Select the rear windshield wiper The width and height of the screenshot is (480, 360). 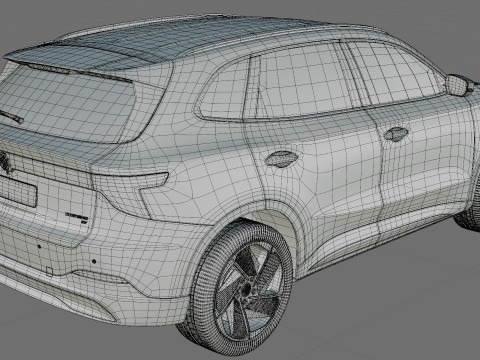(x=11, y=116)
